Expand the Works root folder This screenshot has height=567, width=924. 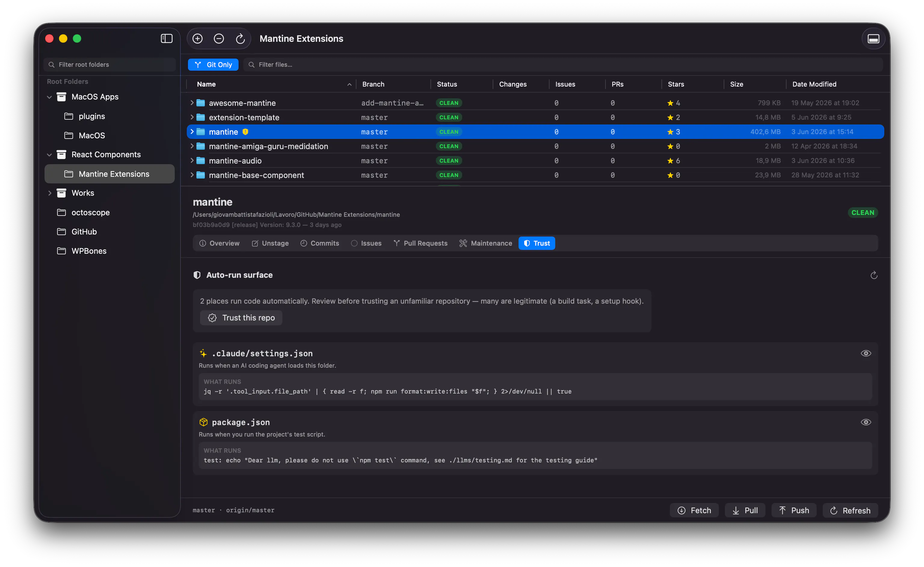coord(50,193)
